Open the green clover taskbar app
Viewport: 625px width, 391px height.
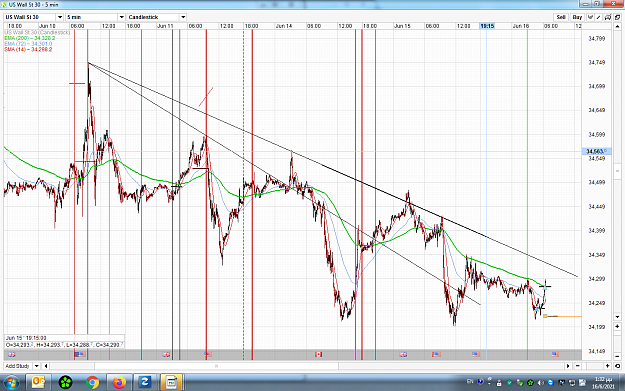pos(65,383)
